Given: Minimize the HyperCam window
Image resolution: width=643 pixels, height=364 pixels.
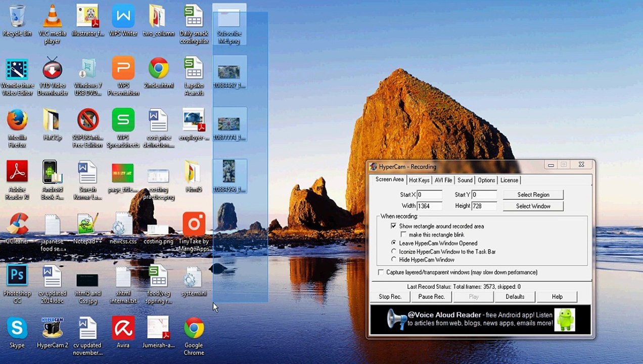Looking at the screenshot, I should point(550,165).
